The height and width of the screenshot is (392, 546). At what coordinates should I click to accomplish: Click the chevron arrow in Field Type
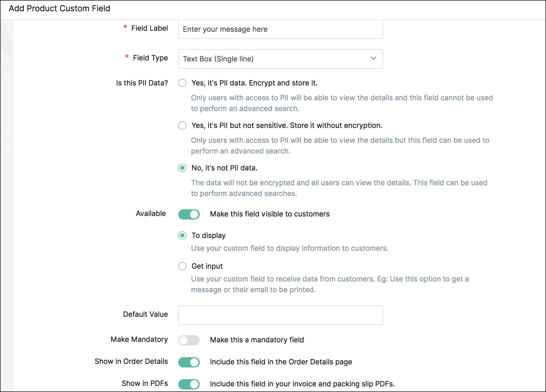[x=373, y=58]
